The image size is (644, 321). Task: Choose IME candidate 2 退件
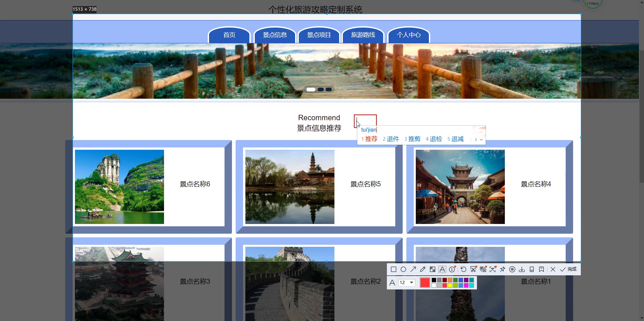tap(391, 139)
